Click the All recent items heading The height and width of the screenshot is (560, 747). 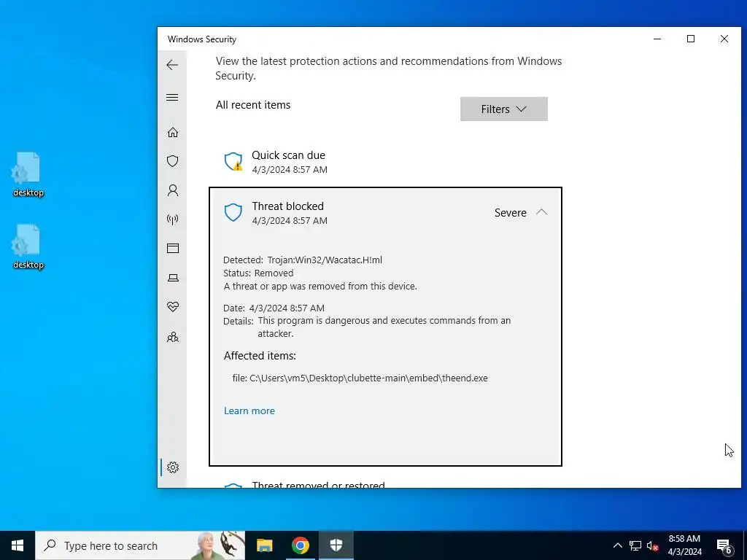[x=253, y=105]
